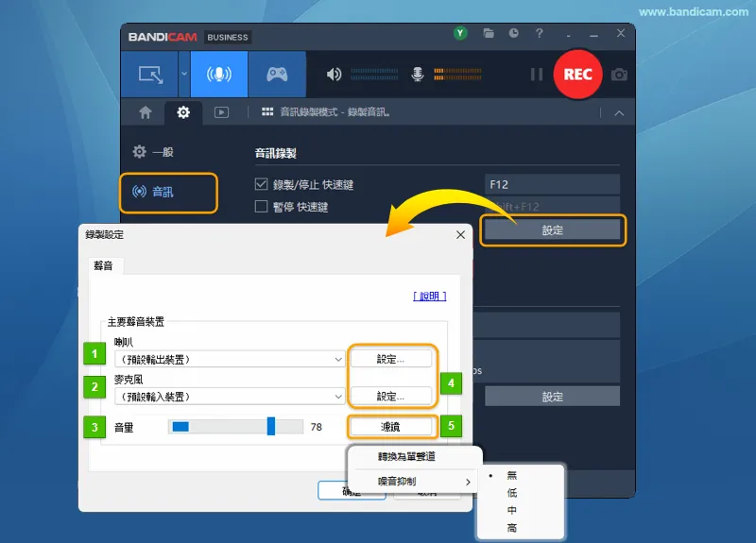Screen dimensions: 756x543
Task: Open the scheduled recording clock icon
Action: pyautogui.click(x=514, y=33)
